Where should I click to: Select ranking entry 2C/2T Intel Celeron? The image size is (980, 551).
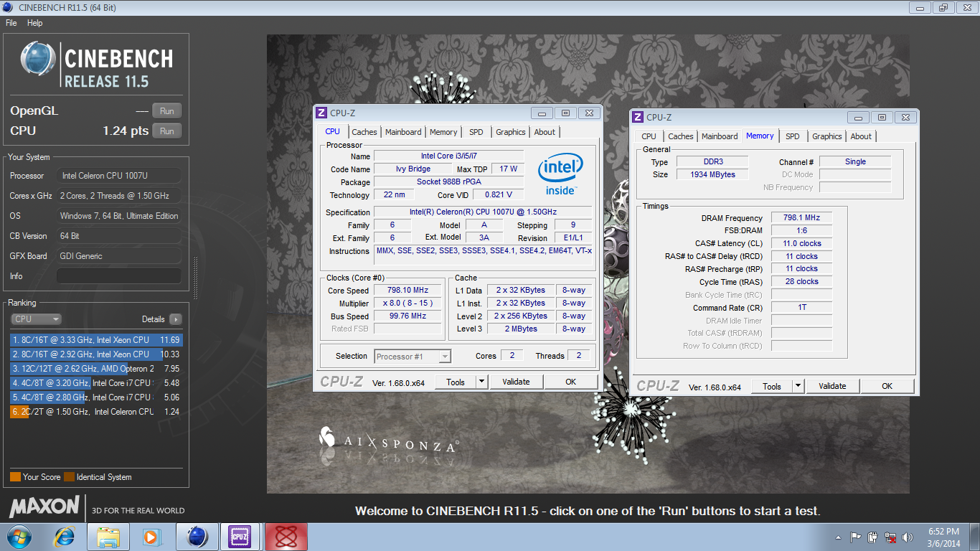[x=96, y=412]
